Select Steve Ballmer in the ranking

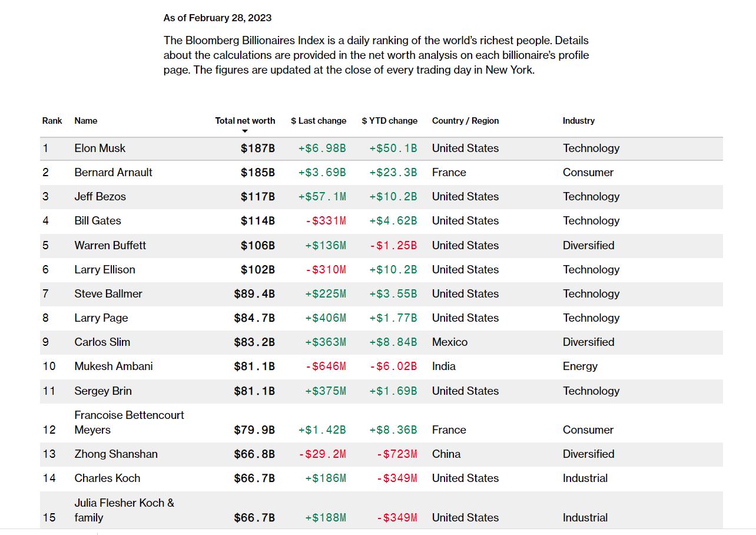[108, 294]
